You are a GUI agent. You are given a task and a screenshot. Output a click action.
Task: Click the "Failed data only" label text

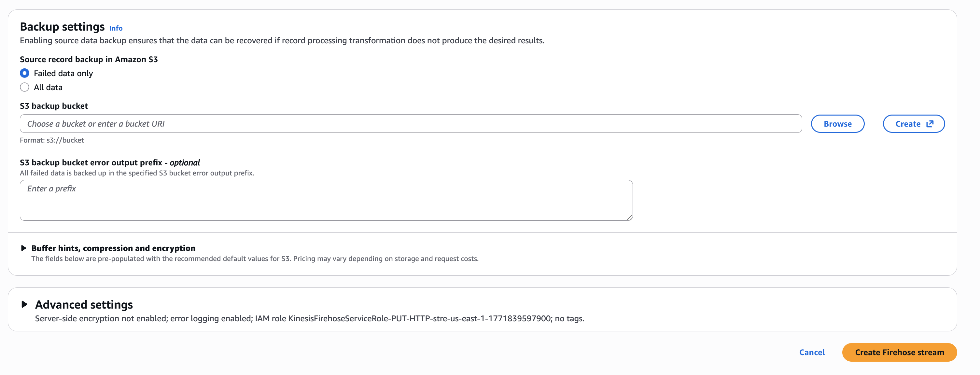63,73
